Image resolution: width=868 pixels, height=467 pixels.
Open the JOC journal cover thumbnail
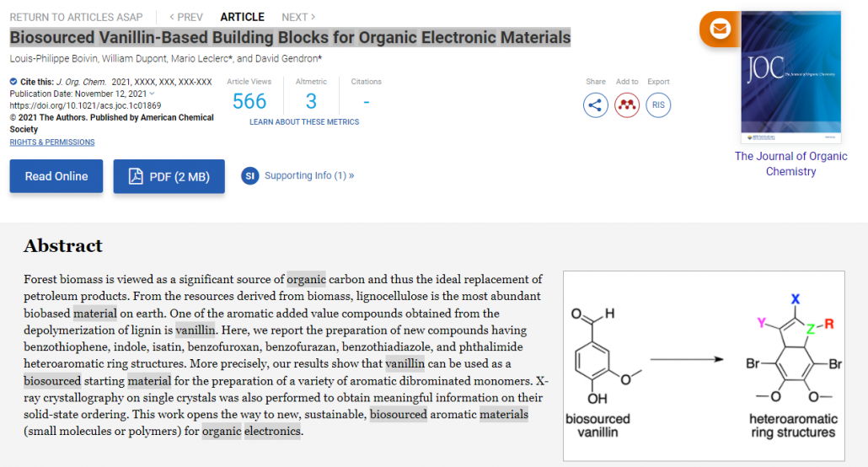790,77
